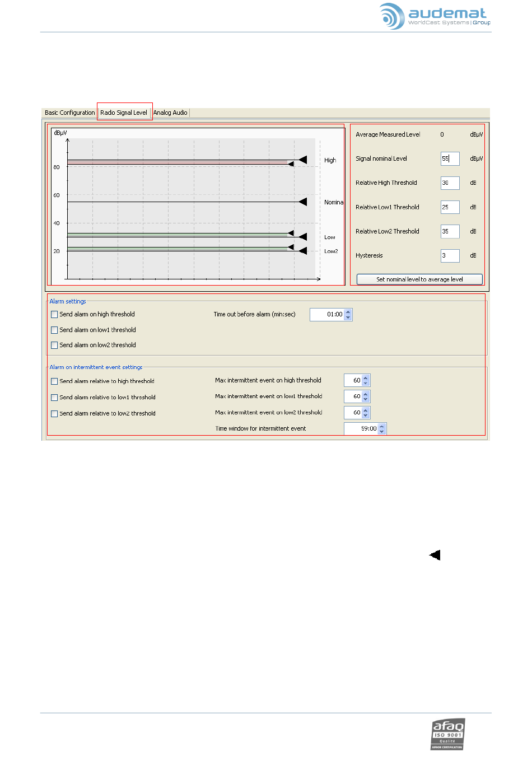
Task: Click the large High threshold marker on the chart
Action: pos(303,160)
